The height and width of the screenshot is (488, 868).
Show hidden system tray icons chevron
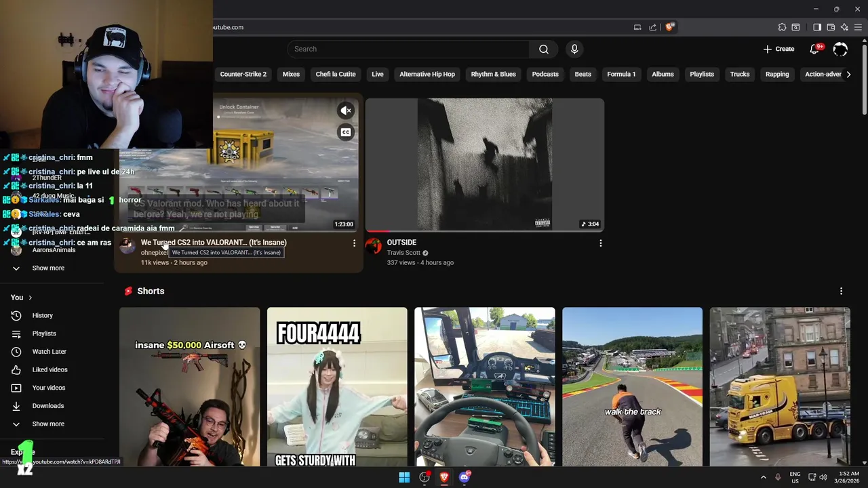763,477
